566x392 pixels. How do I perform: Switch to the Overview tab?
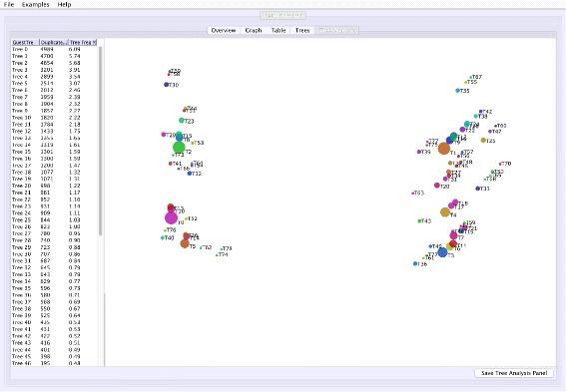pos(224,30)
